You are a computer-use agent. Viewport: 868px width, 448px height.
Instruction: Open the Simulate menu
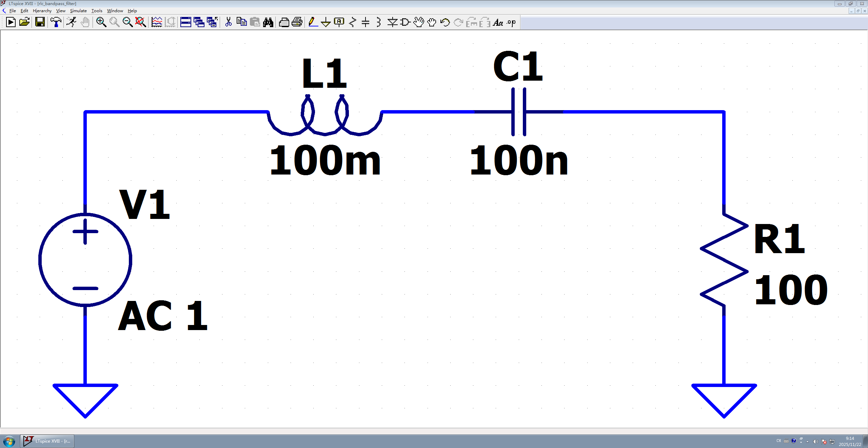(x=78, y=11)
